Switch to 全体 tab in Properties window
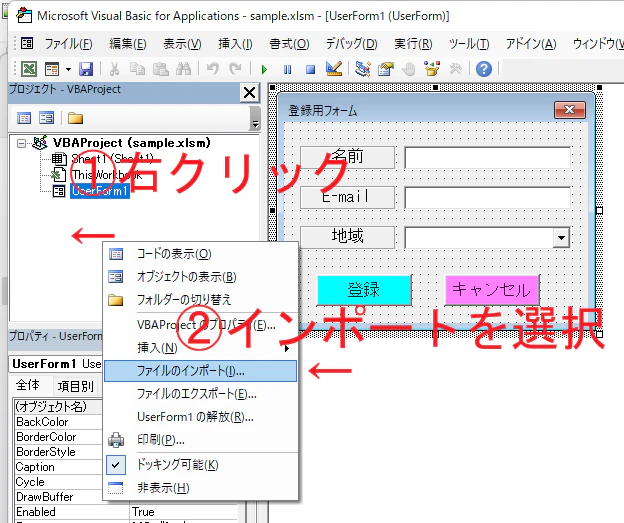Image resolution: width=624 pixels, height=523 pixels. 28,385
